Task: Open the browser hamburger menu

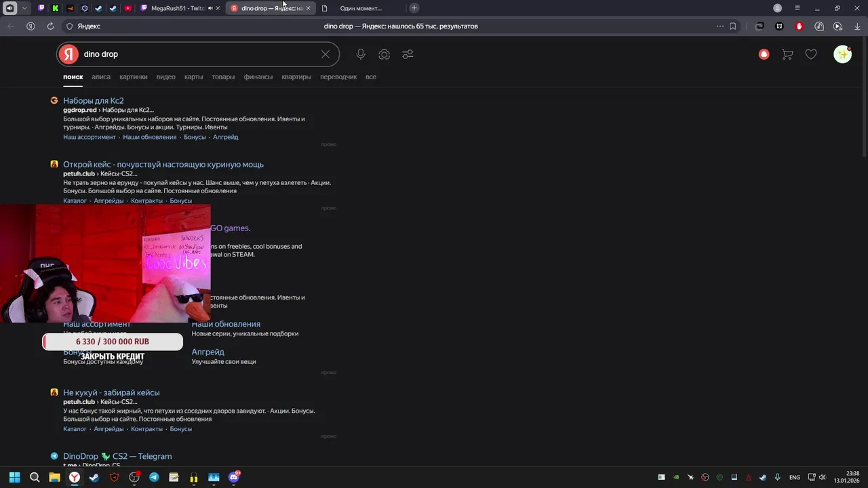Action: point(797,8)
